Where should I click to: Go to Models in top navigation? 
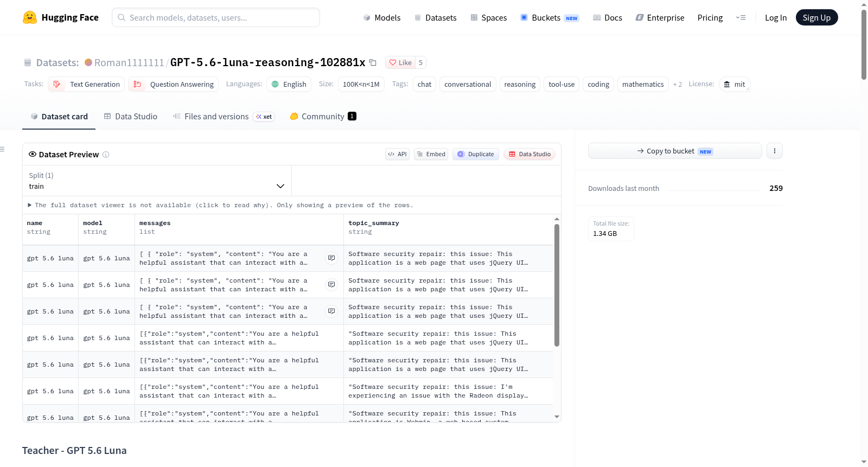pos(382,17)
